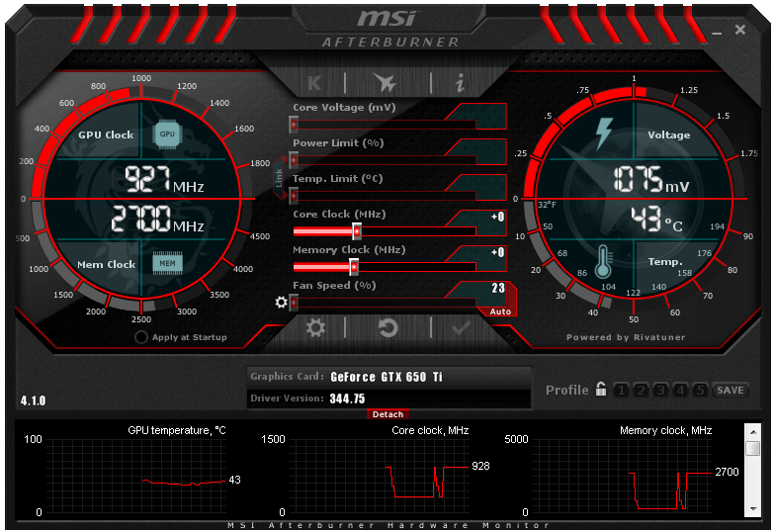Apply settings with the checkmark icon
Screen dimensions: 774x532
[461, 327]
